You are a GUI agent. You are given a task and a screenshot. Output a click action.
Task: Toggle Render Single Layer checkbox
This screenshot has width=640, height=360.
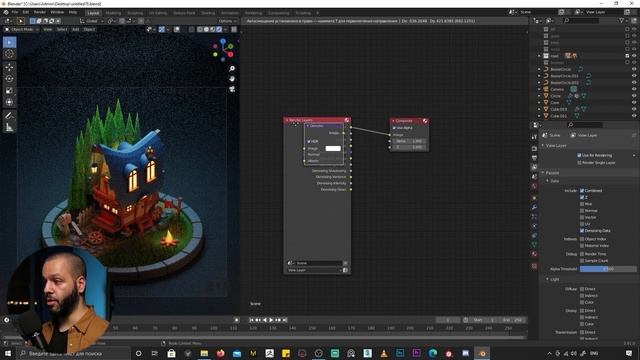579,163
